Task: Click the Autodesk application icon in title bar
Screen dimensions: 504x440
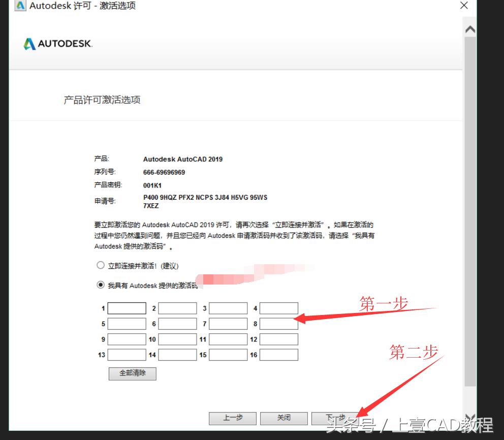Action: pyautogui.click(x=19, y=6)
